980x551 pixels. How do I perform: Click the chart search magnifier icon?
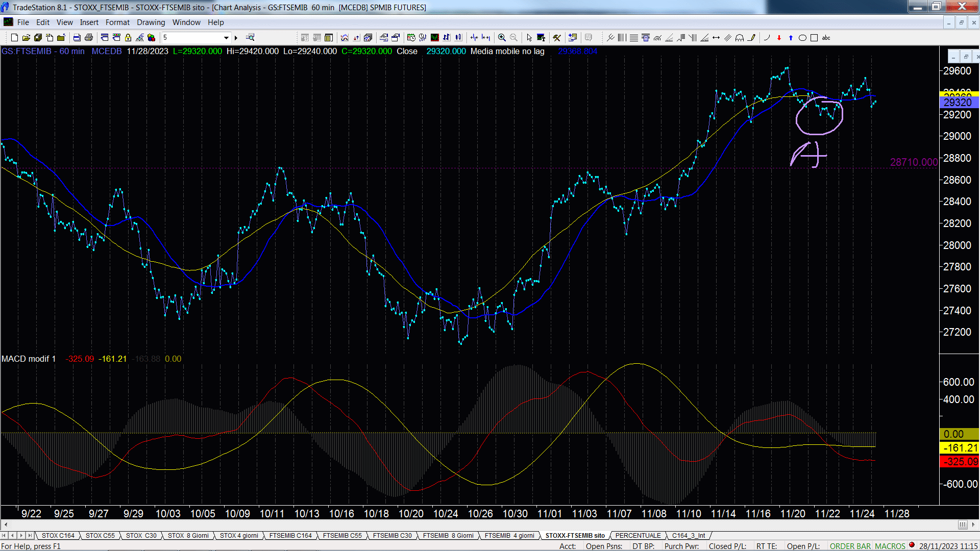pyautogui.click(x=250, y=38)
